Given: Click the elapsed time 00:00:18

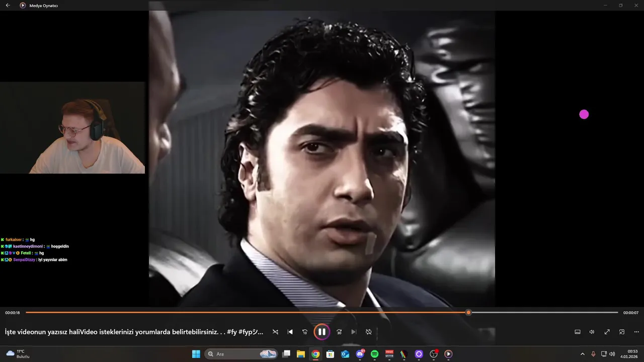Looking at the screenshot, I should point(13,313).
